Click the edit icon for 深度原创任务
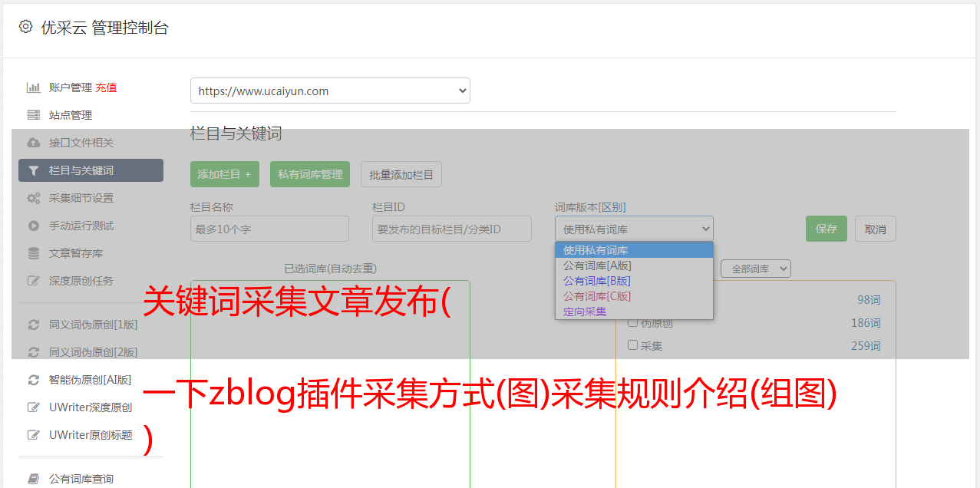 (x=33, y=281)
